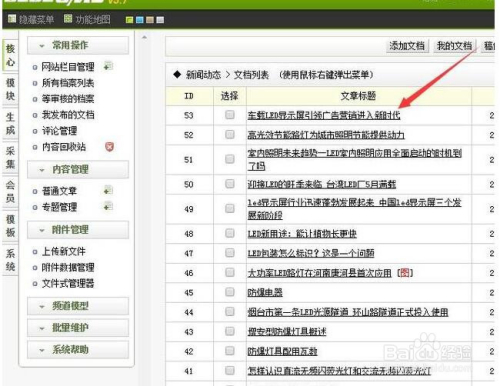This screenshot has width=500, height=386.
Task: Click the 文章标题 column header
Action: (358, 96)
